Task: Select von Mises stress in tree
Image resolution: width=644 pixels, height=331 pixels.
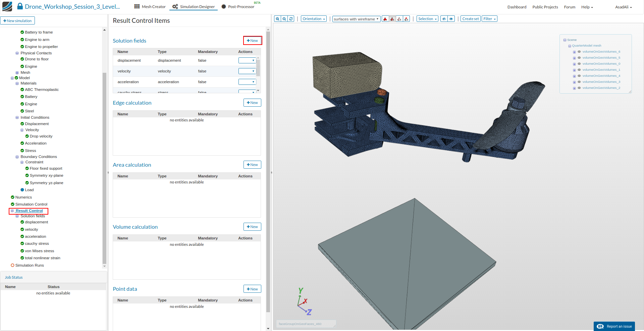Action: click(39, 251)
